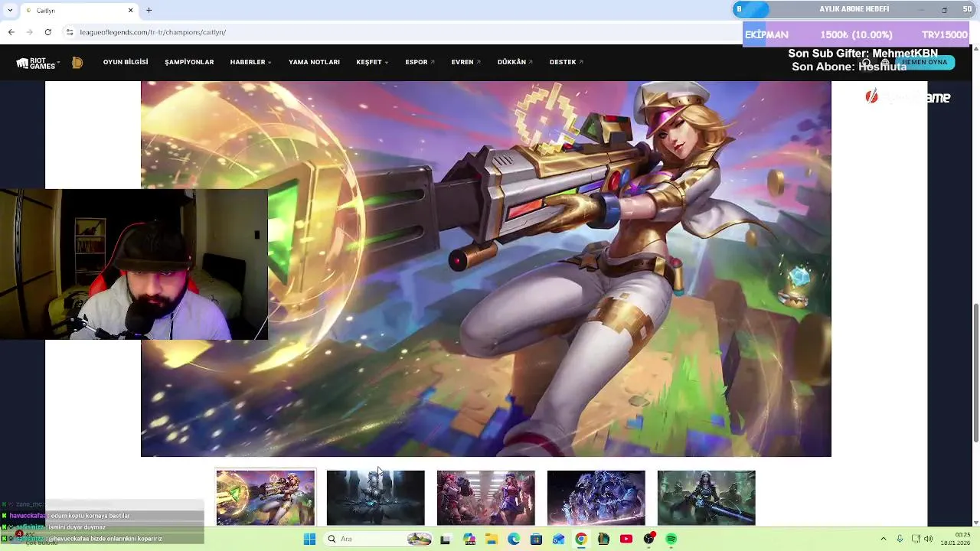Image resolution: width=980 pixels, height=551 pixels.
Task: Select the second dark skin thumbnail
Action: 376,497
